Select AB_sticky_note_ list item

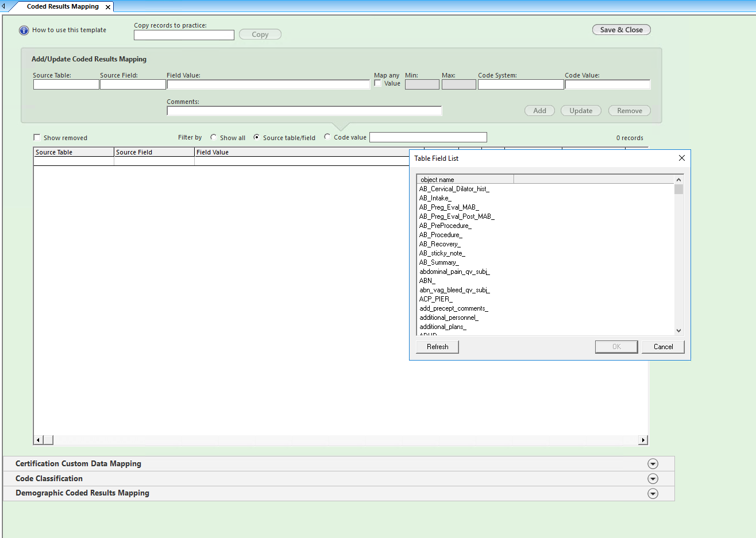click(442, 253)
